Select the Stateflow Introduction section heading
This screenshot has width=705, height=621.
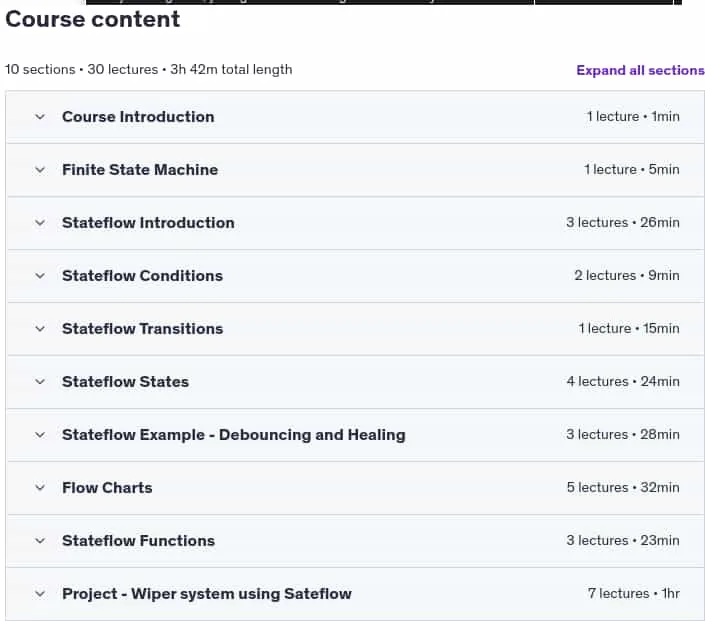(x=148, y=223)
